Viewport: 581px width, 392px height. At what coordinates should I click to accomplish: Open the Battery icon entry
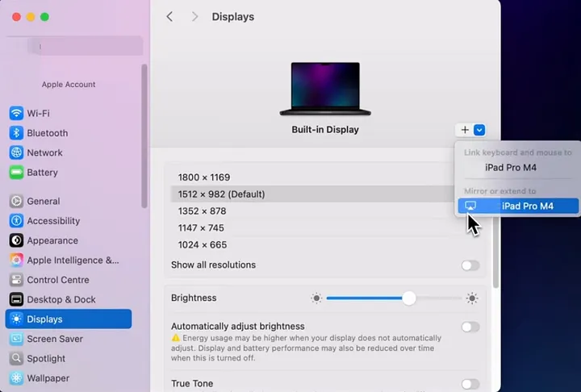16,173
